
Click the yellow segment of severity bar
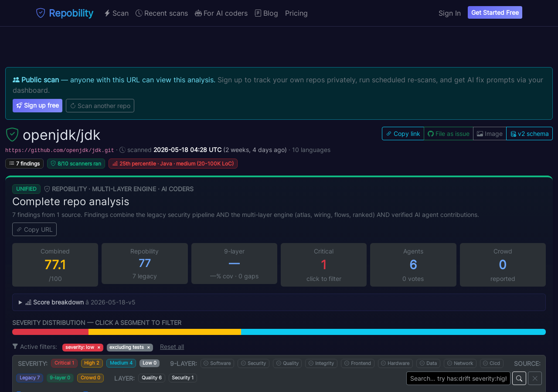[165, 332]
